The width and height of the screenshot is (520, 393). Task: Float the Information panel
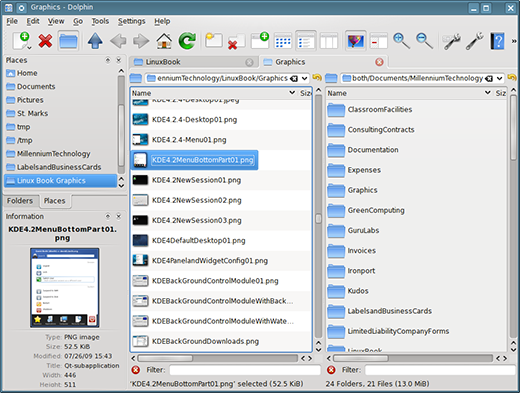point(108,217)
